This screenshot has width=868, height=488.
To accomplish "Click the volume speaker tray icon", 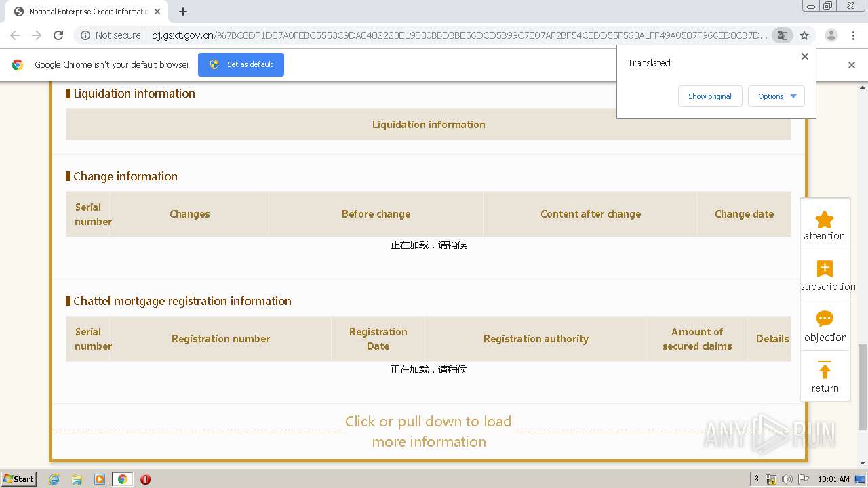I will [x=787, y=479].
